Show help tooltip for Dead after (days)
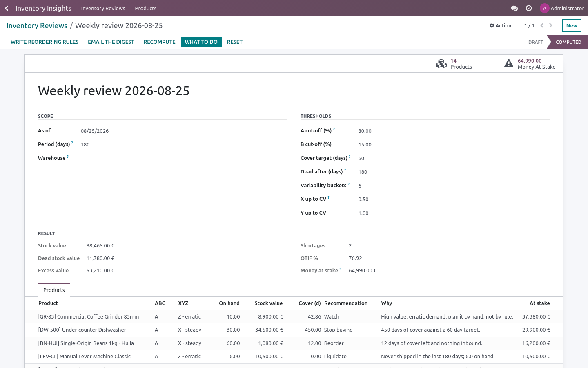The height and width of the screenshot is (368, 588). coord(345,170)
